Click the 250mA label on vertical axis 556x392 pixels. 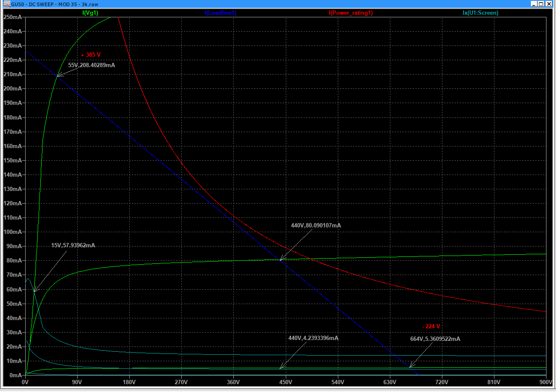click(13, 17)
